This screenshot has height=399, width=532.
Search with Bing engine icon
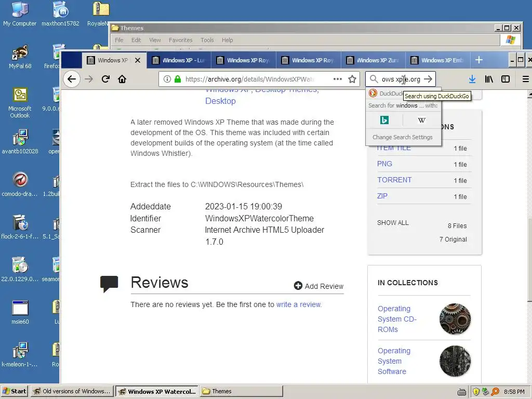[384, 120]
